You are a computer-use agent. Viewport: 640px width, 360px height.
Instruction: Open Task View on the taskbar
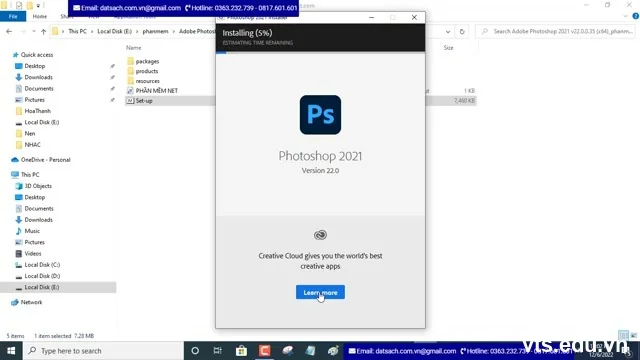218,351
